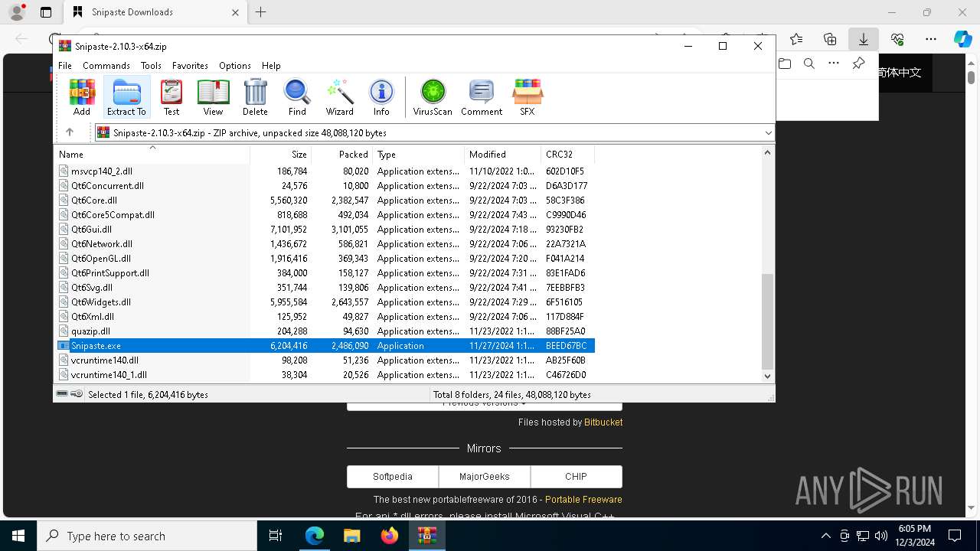Open Windows Start menu
Image resolution: width=980 pixels, height=551 pixels.
(18, 536)
